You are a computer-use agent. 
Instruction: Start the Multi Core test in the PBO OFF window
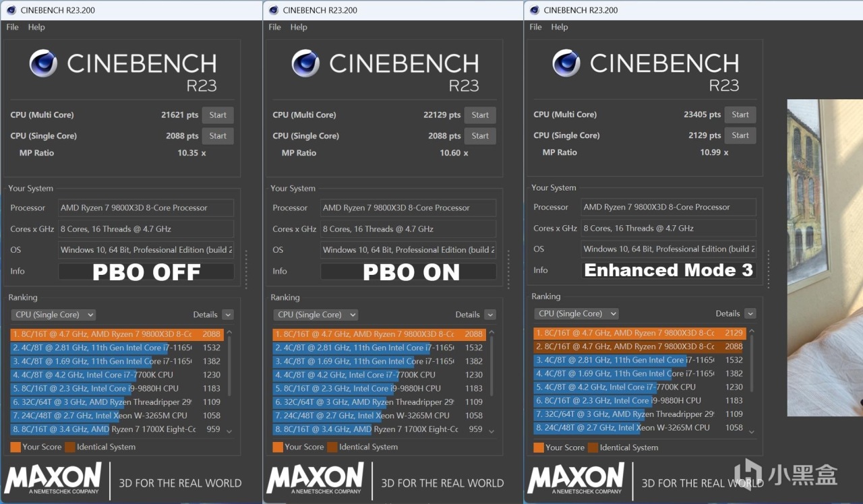(x=218, y=115)
